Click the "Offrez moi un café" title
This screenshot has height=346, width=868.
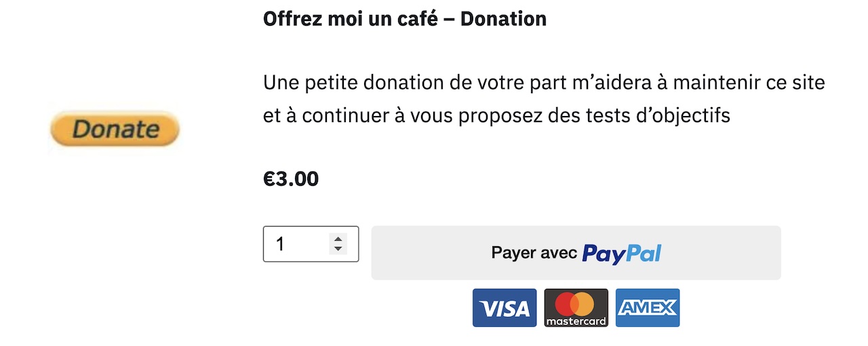coord(352,18)
